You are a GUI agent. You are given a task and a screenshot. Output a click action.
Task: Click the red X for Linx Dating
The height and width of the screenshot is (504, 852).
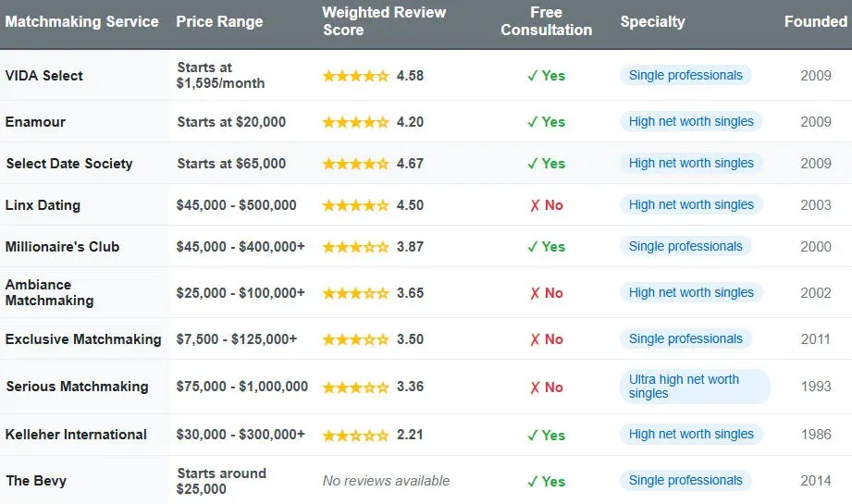tap(535, 205)
